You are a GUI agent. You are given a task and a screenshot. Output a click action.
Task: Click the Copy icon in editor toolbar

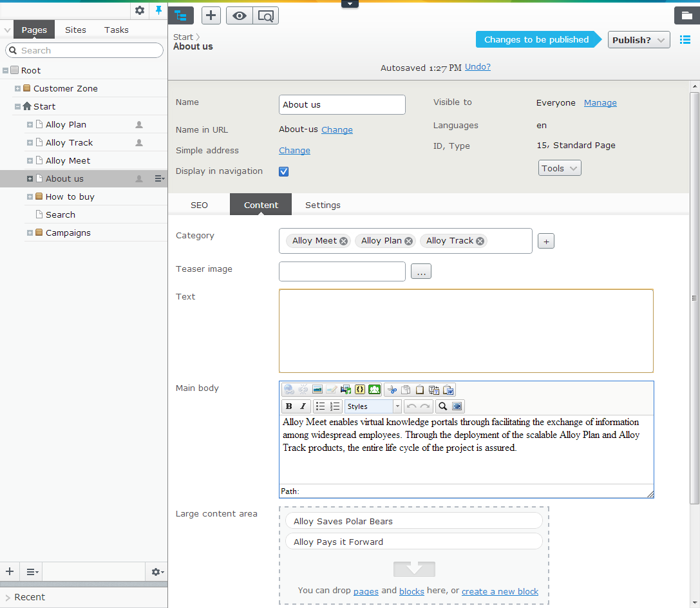click(x=406, y=390)
